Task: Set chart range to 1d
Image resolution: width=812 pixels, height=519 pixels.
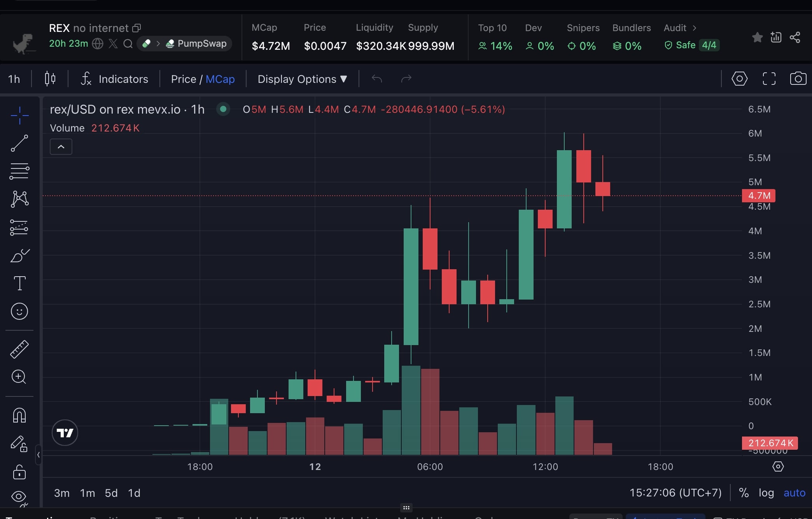Action: point(134,493)
